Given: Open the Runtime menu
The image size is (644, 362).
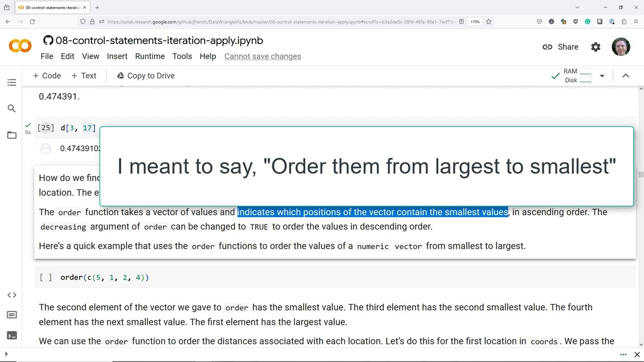Looking at the screenshot, I should click(150, 56).
